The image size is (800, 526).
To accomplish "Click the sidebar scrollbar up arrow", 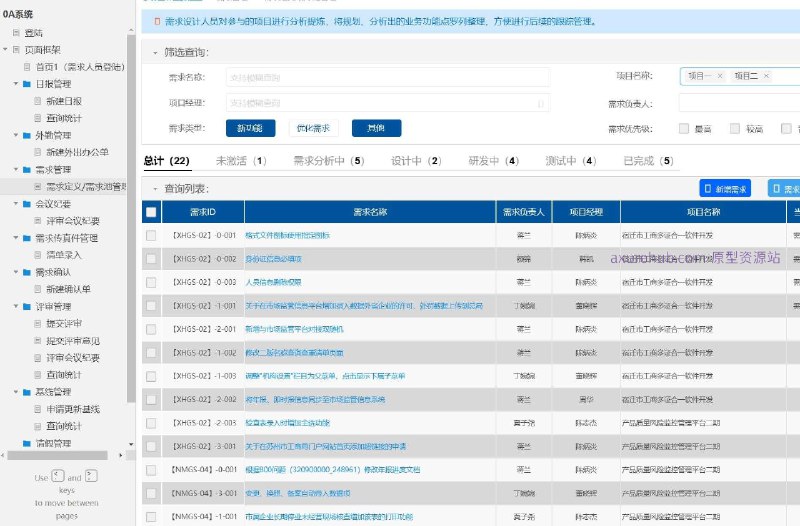I will (131, 31).
